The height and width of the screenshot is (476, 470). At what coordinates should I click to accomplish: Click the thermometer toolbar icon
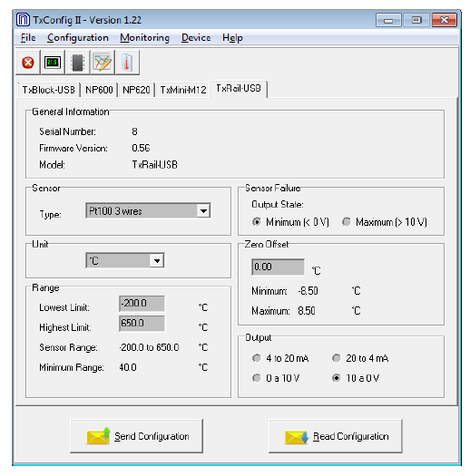pos(127,63)
